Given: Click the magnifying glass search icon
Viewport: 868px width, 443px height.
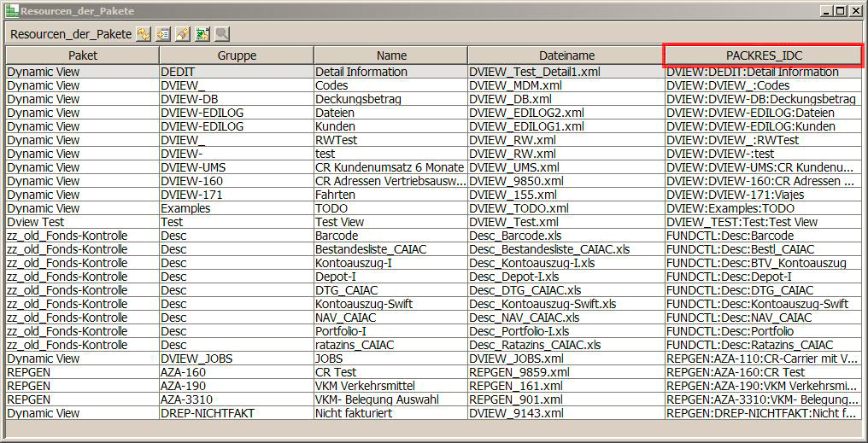Looking at the screenshot, I should (x=222, y=34).
